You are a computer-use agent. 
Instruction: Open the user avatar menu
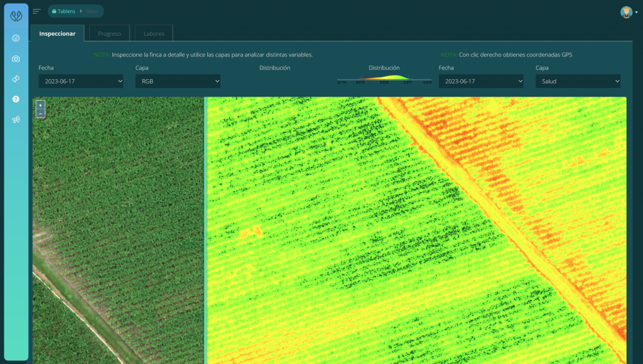(x=627, y=12)
